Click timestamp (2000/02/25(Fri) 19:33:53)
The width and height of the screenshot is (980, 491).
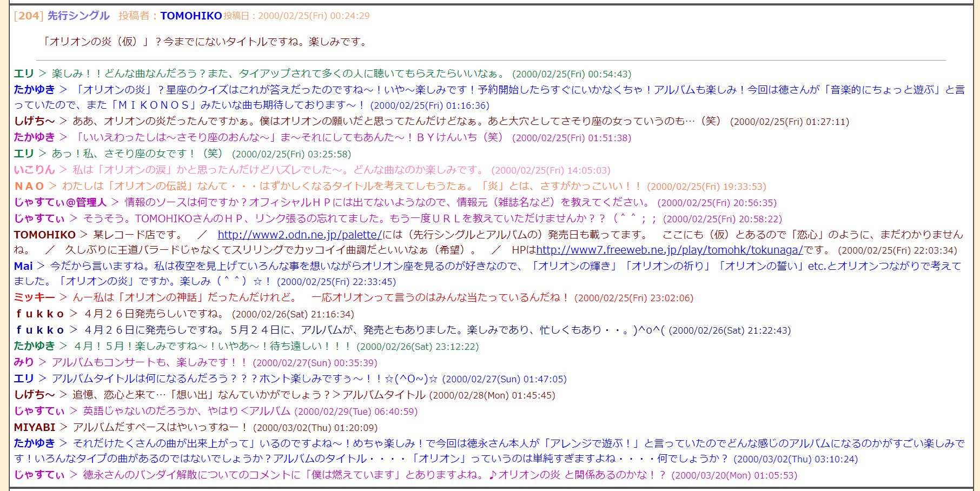tap(707, 187)
